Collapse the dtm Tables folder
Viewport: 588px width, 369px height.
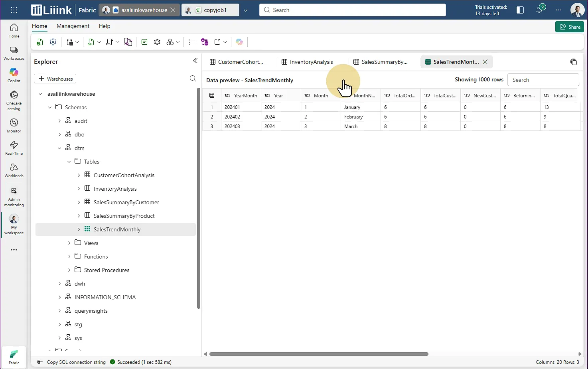(x=69, y=162)
